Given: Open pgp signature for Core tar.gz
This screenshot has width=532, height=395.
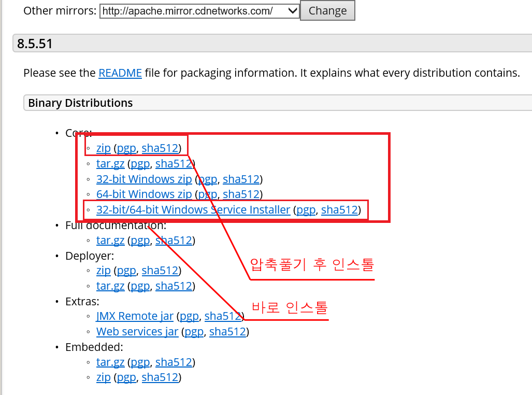Looking at the screenshot, I should point(140,164).
